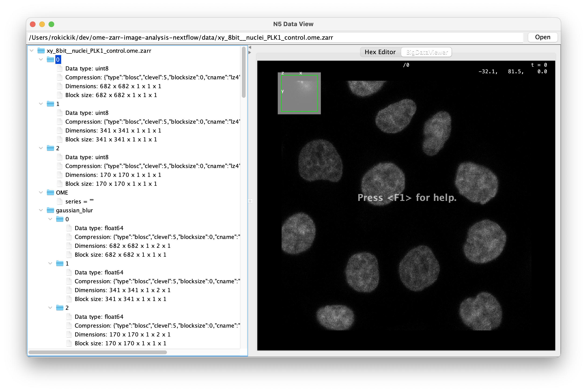
Task: Click the root xy_8bit zarr folder icon
Action: pyautogui.click(x=41, y=51)
